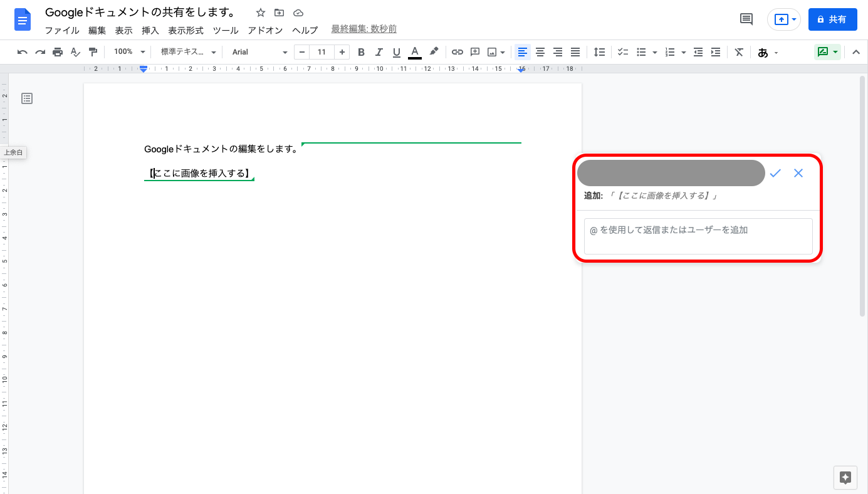868x494 pixels.
Task: Print the document using printer icon
Action: point(58,52)
